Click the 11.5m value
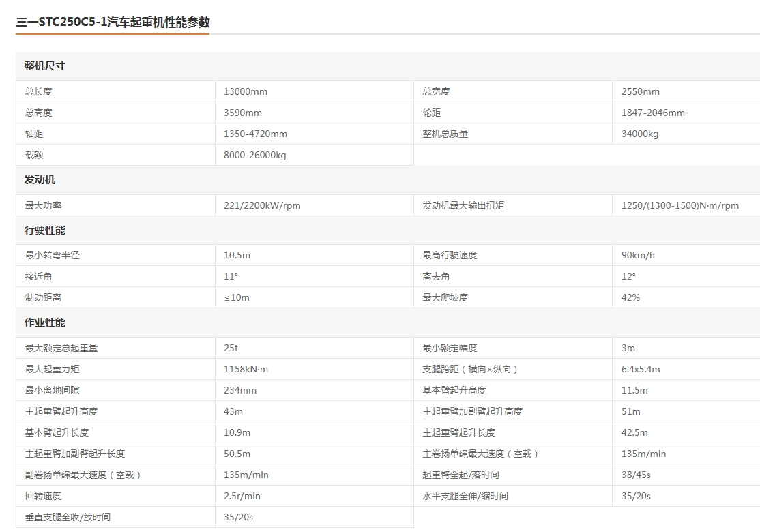The width and height of the screenshot is (760, 532). pos(634,391)
